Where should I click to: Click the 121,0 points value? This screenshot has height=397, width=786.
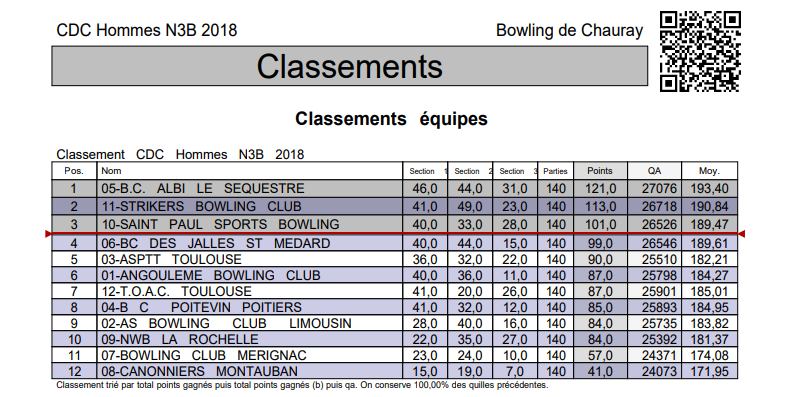pos(601,189)
